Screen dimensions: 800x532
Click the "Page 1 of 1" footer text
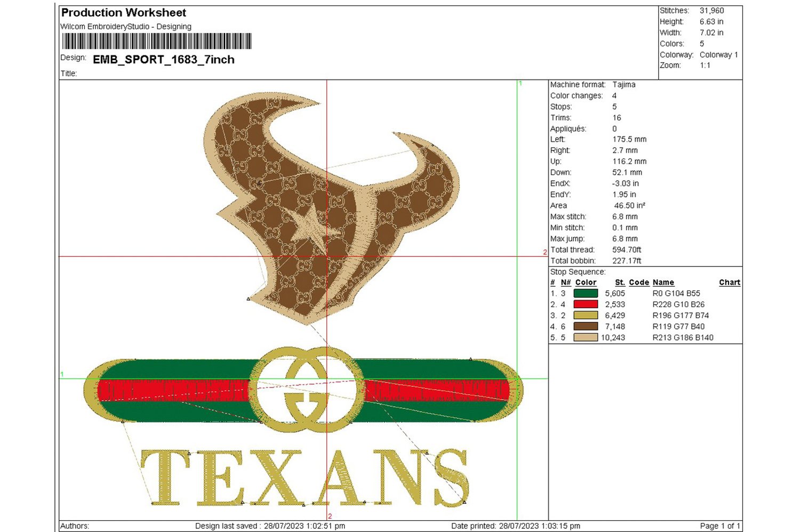coord(720,526)
